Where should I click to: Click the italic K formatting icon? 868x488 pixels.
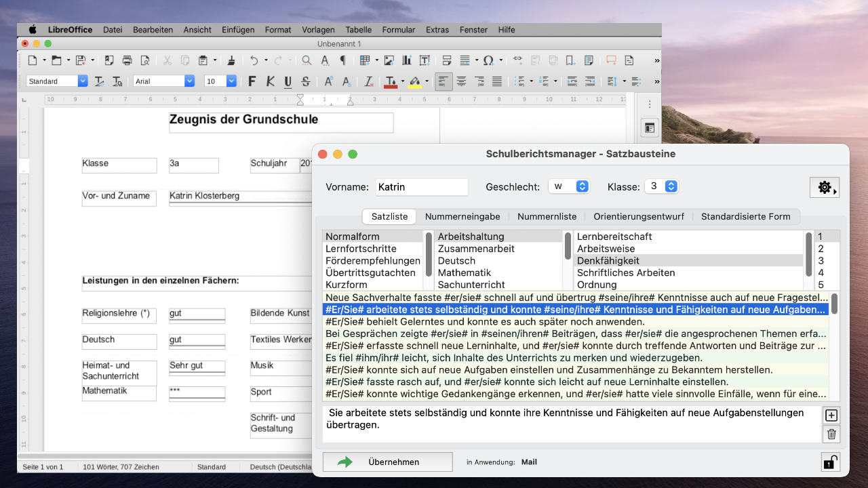[270, 81]
